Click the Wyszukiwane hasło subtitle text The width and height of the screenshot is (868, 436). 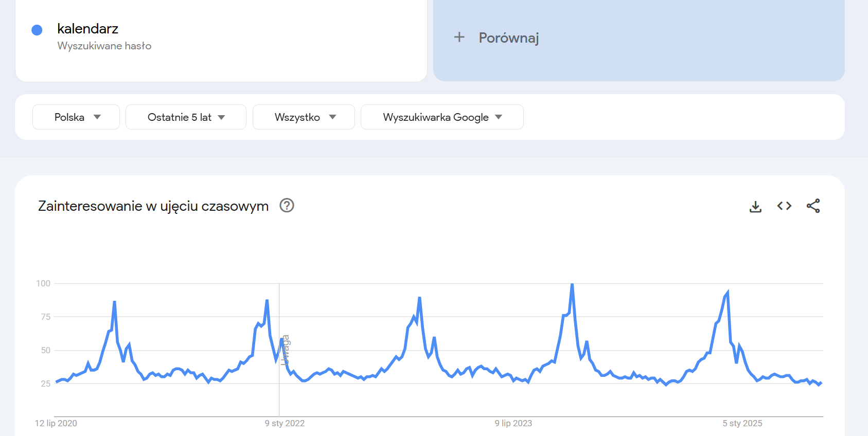104,46
